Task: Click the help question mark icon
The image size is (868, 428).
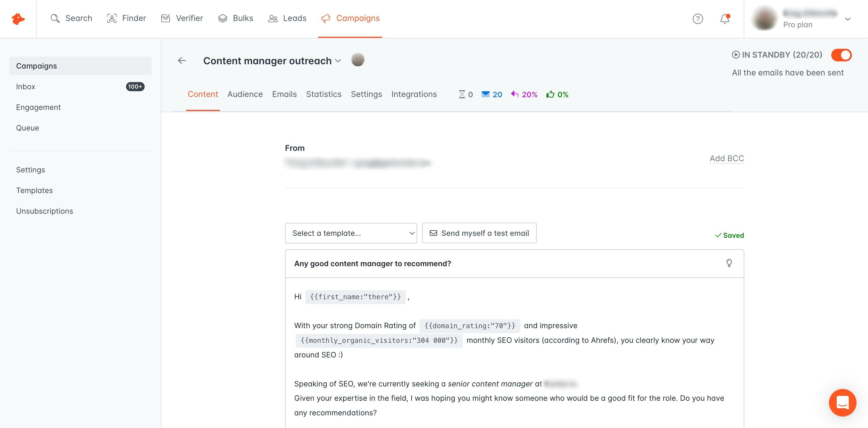Action: click(x=698, y=18)
